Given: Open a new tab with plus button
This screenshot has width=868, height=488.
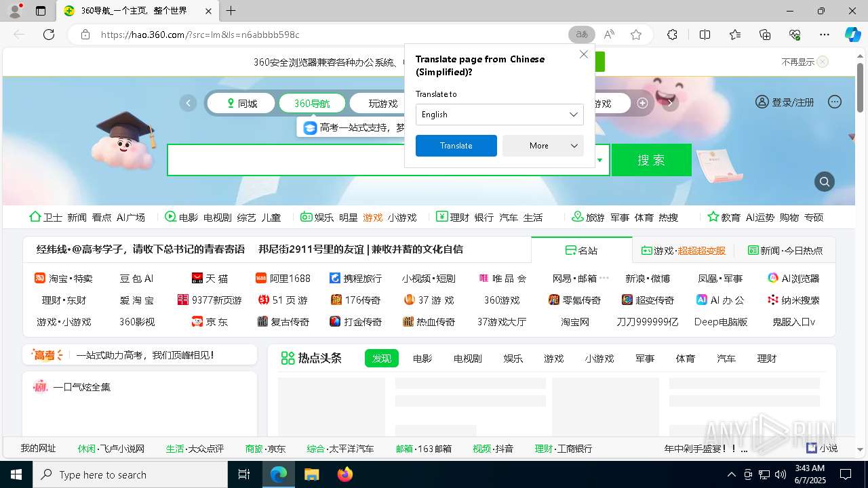Looking at the screenshot, I should click(x=231, y=11).
